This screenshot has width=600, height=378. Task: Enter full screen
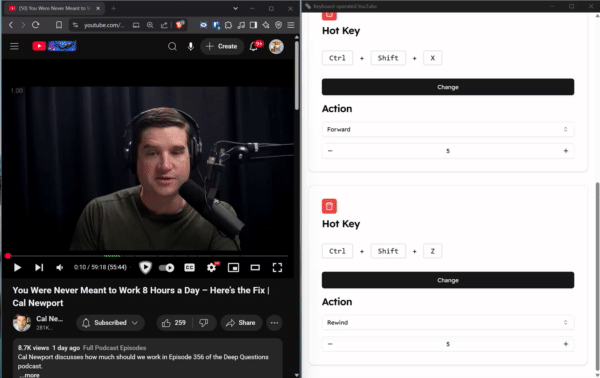(x=277, y=267)
